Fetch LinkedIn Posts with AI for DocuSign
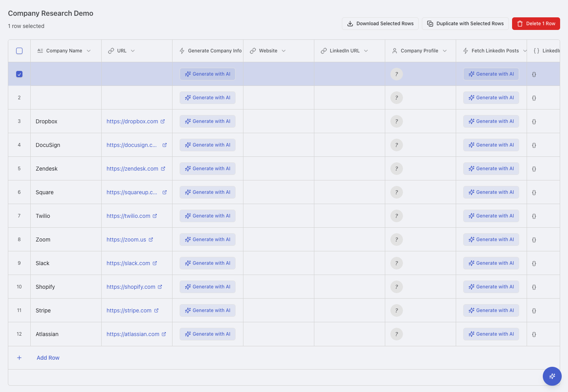The width and height of the screenshot is (568, 392). click(x=491, y=145)
